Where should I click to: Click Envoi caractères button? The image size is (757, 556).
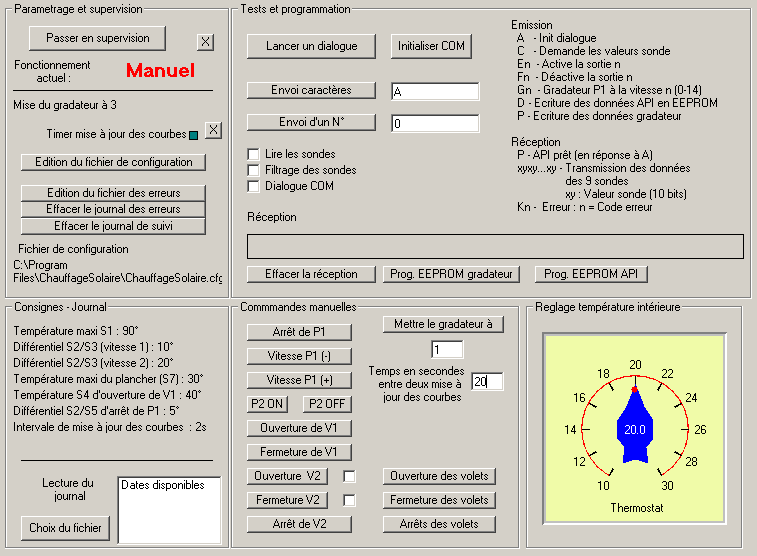tap(311, 90)
